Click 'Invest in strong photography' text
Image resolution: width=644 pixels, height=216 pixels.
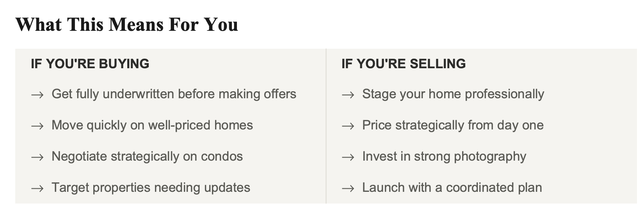pos(444,156)
